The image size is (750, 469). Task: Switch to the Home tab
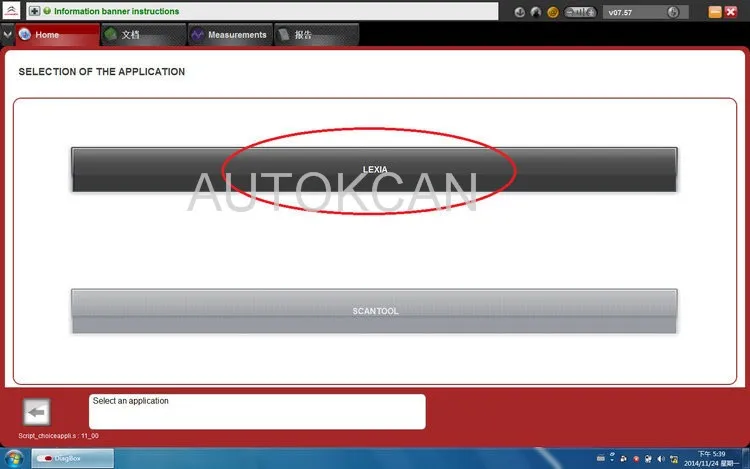tap(57, 34)
